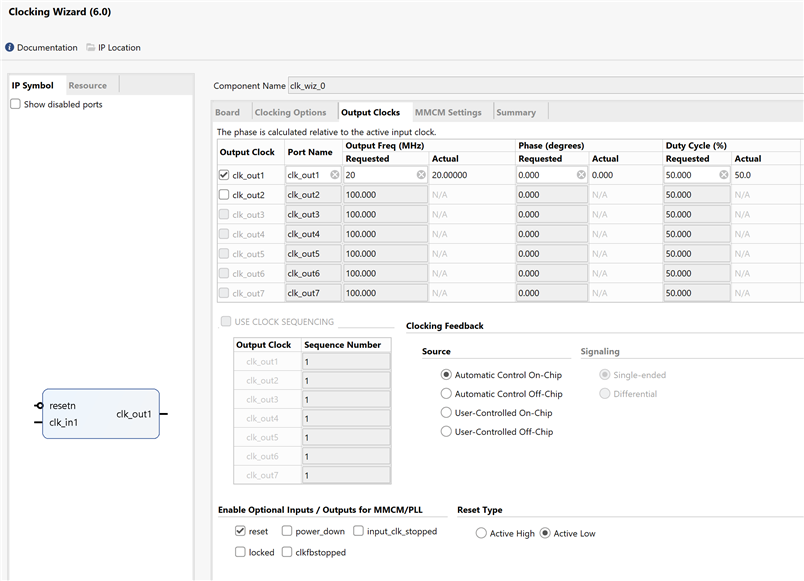Enable the locked optional output
The image size is (804, 581).
point(240,552)
